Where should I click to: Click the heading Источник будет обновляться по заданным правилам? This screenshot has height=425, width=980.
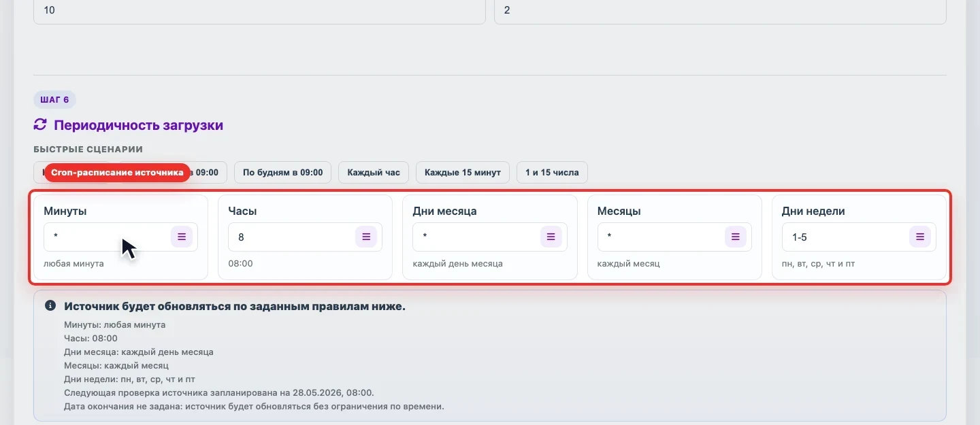(235, 306)
